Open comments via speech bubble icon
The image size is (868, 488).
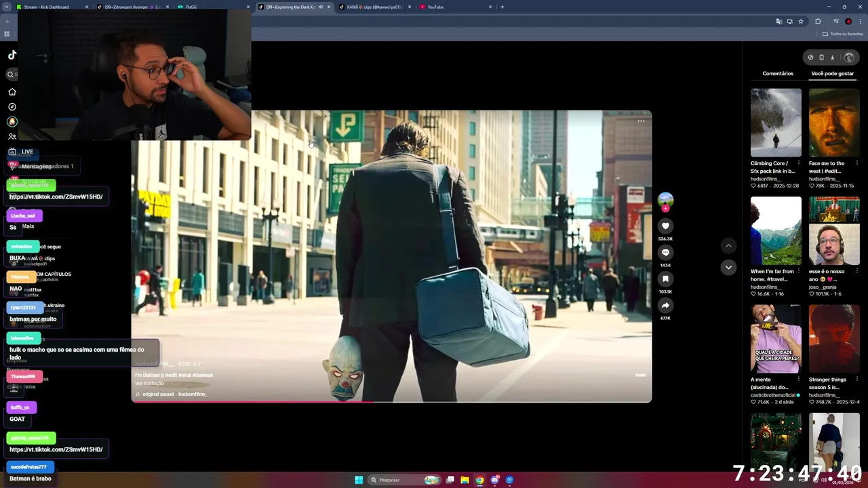[x=665, y=252]
